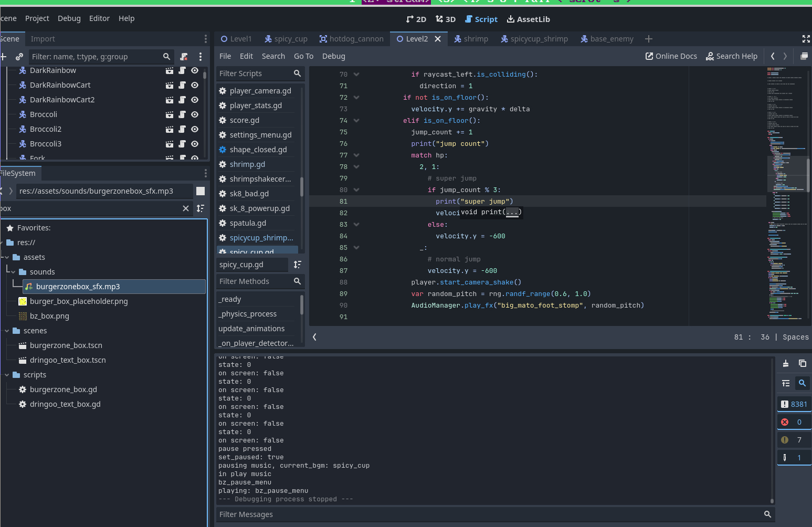Toggle error messages filter in output
Image resolution: width=812 pixels, height=527 pixels.
pyautogui.click(x=793, y=422)
